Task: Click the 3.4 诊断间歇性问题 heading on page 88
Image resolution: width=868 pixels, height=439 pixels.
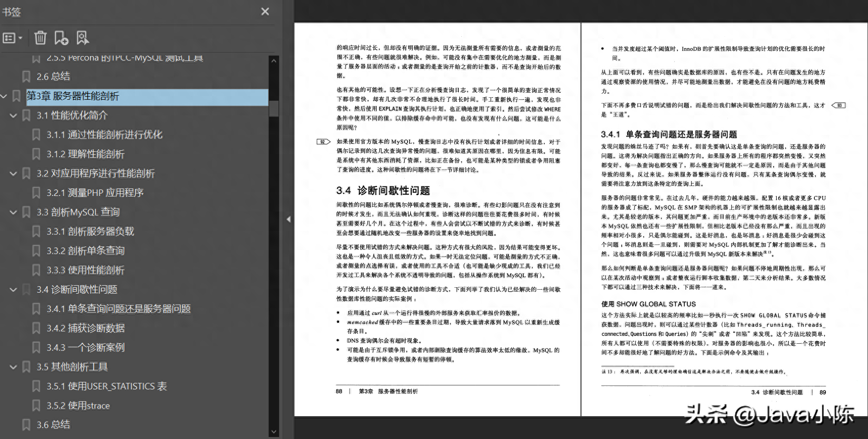Action: 383,190
